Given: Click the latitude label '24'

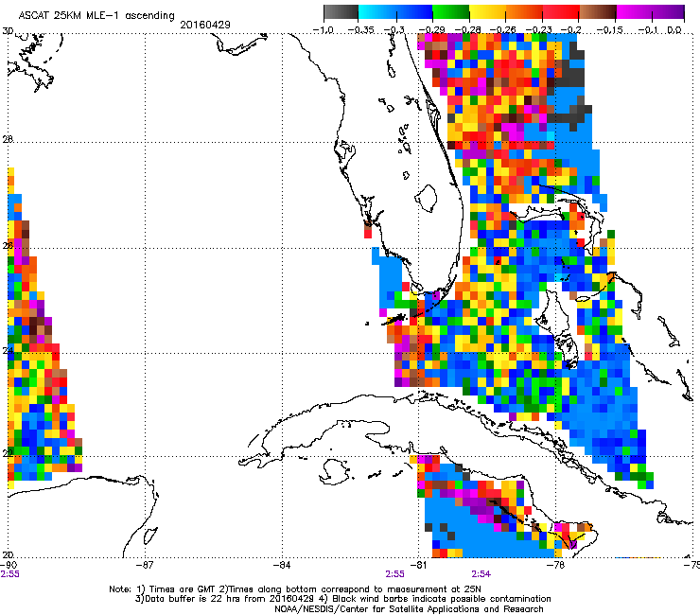Looking at the screenshot, I should coord(8,350).
